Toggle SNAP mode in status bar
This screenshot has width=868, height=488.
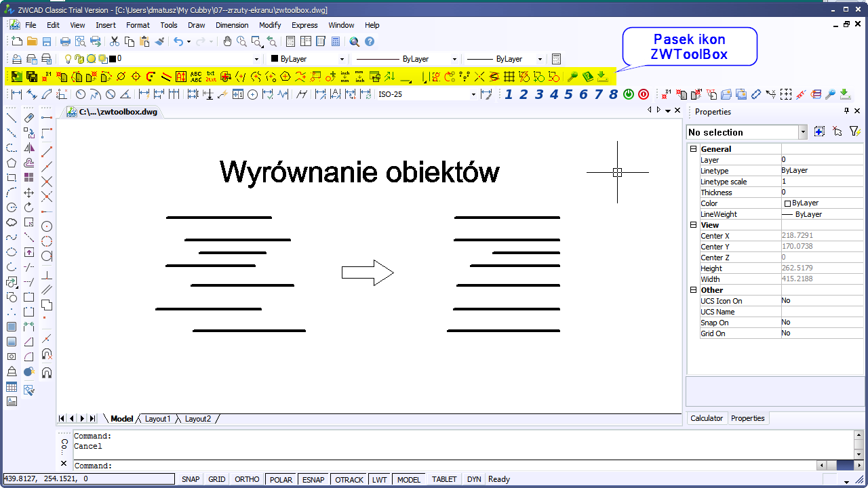pyautogui.click(x=191, y=479)
